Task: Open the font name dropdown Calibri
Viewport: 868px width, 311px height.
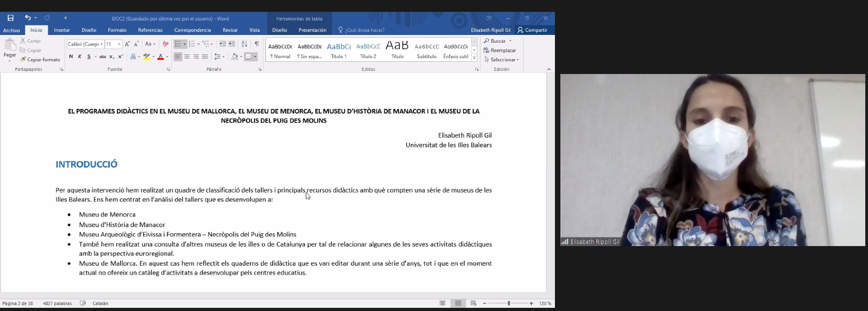Action: tap(101, 44)
